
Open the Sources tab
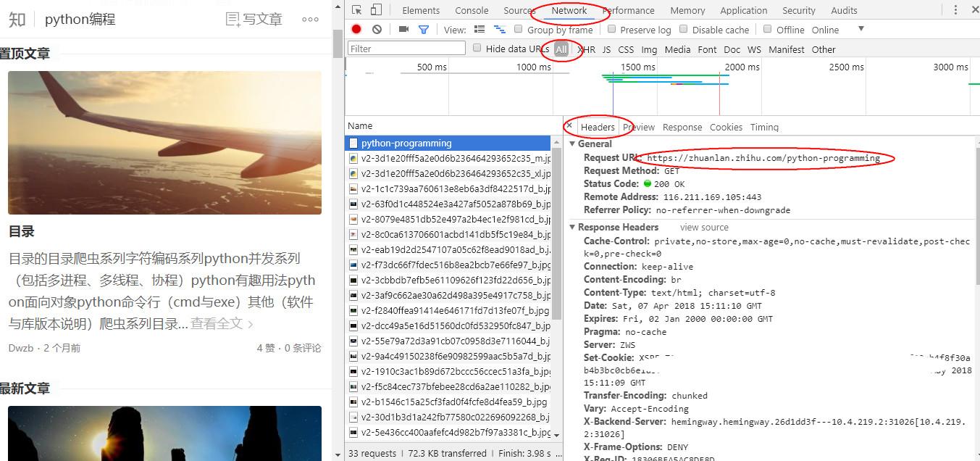(x=519, y=10)
